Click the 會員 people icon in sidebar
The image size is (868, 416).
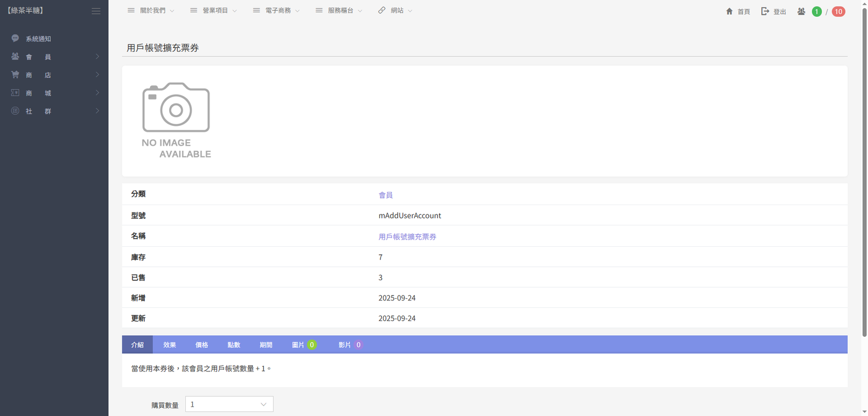16,57
